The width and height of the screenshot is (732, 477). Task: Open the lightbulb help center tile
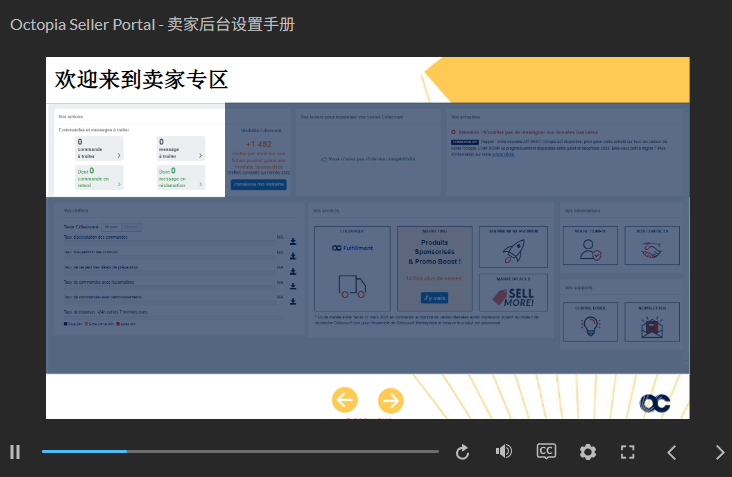591,322
